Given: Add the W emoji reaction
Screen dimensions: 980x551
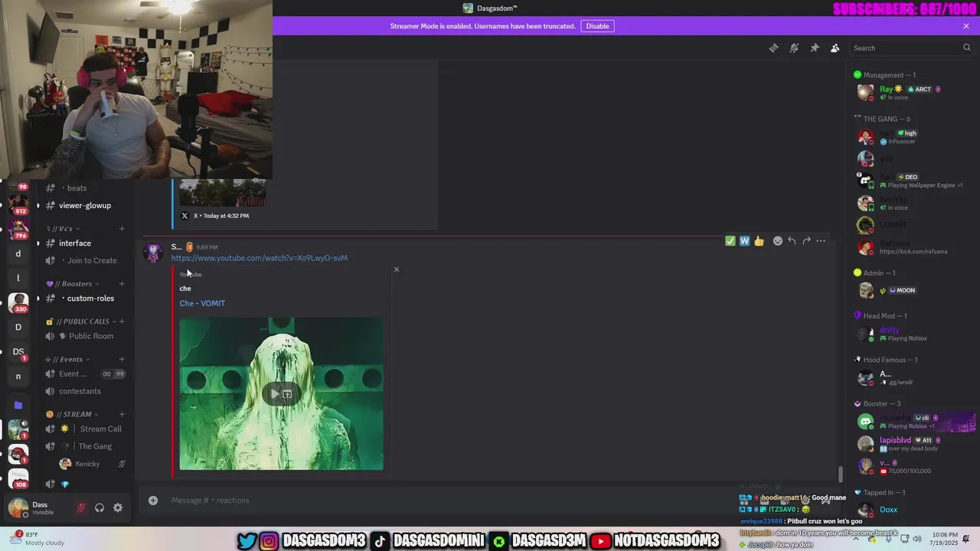Looking at the screenshot, I should 744,241.
